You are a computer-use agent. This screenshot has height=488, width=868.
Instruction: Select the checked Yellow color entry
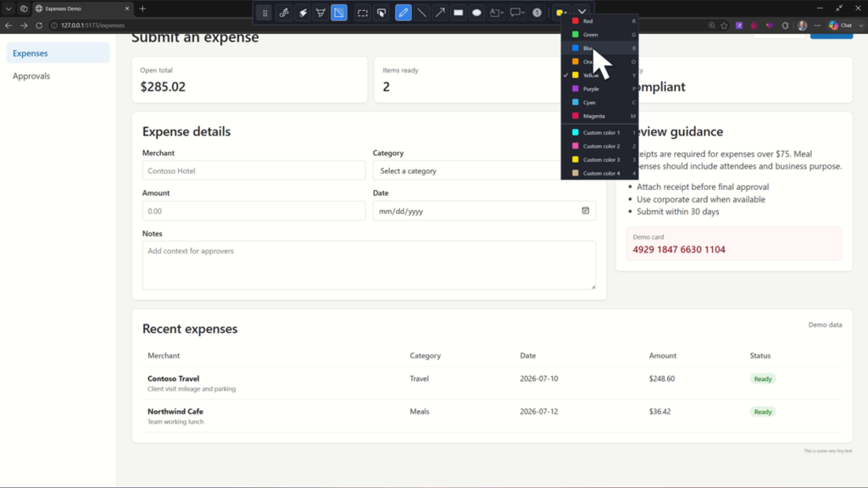point(599,75)
